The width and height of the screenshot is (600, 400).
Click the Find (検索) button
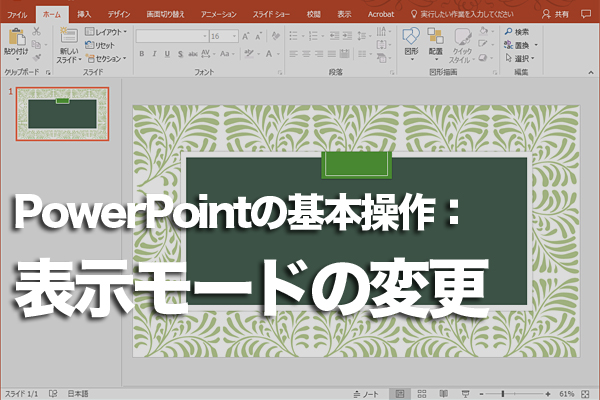pyautogui.click(x=517, y=32)
